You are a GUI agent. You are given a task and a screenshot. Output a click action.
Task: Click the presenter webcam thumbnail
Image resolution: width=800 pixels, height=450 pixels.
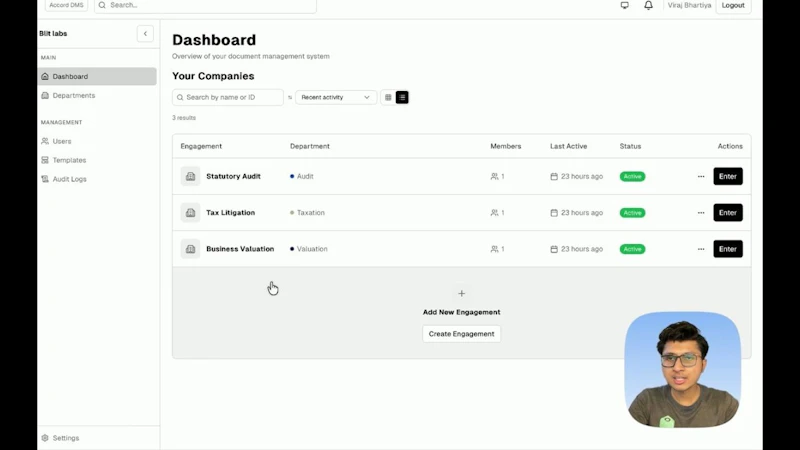(x=683, y=370)
